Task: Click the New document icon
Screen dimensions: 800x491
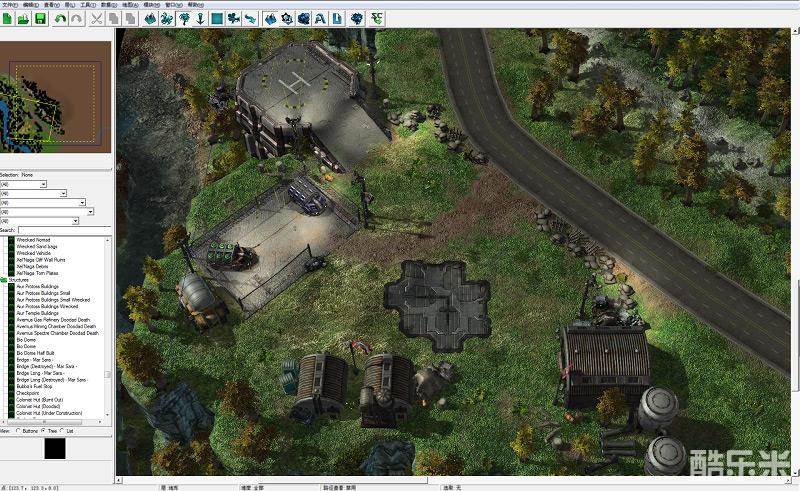Action: point(7,18)
